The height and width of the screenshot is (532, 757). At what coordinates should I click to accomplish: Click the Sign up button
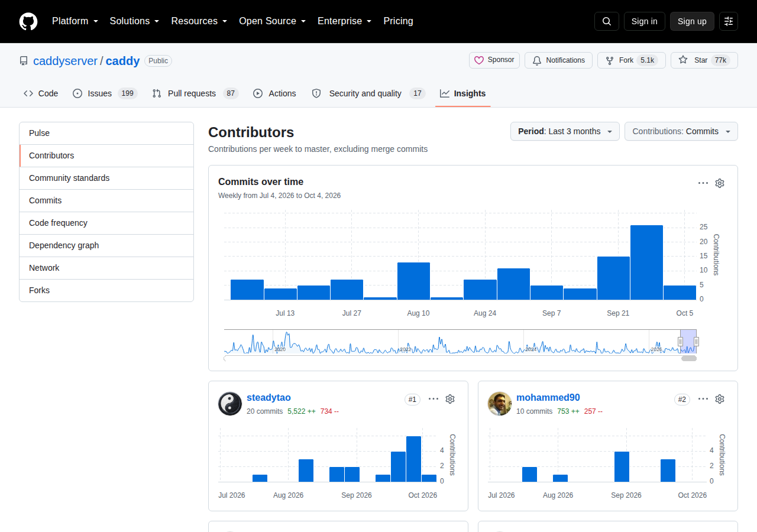[692, 21]
